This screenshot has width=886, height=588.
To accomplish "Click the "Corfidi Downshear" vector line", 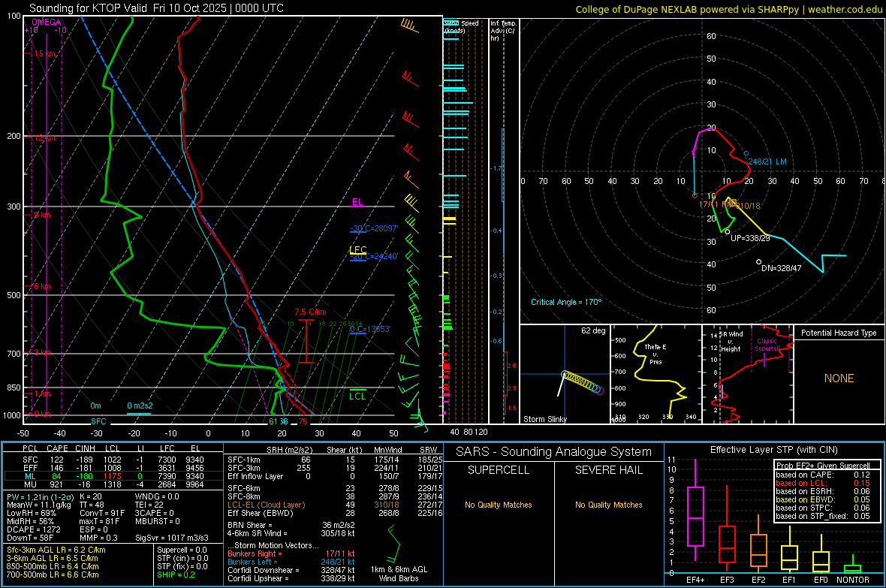I will pyautogui.click(x=291, y=570).
